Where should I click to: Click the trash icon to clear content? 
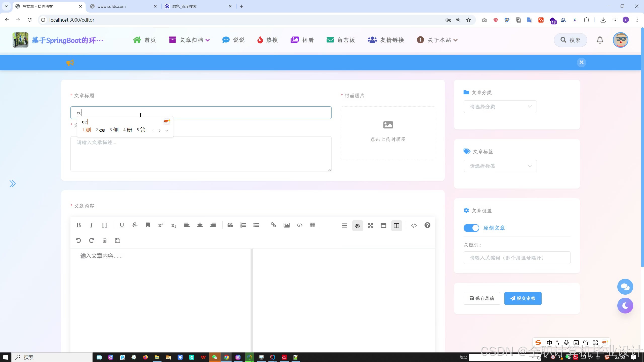coord(104,241)
